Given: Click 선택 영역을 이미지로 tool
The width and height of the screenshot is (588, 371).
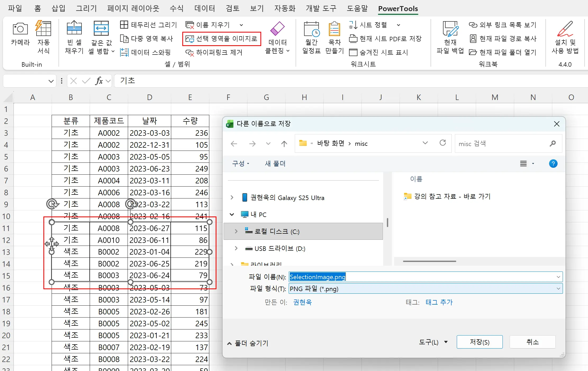Looking at the screenshot, I should point(221,39).
